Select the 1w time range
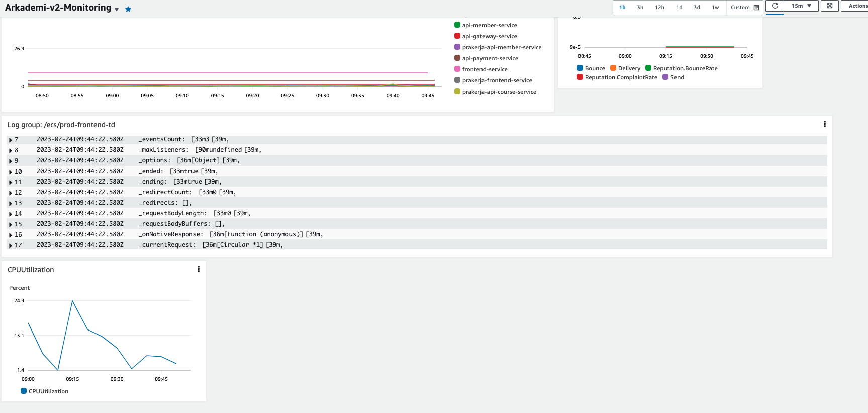This screenshot has height=413, width=868. point(715,7)
